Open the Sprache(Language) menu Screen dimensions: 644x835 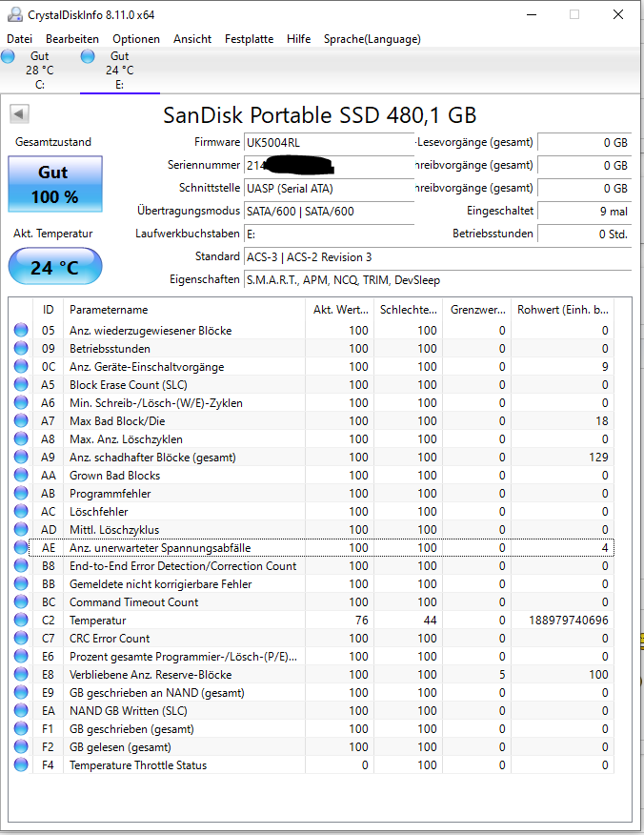coord(372,39)
